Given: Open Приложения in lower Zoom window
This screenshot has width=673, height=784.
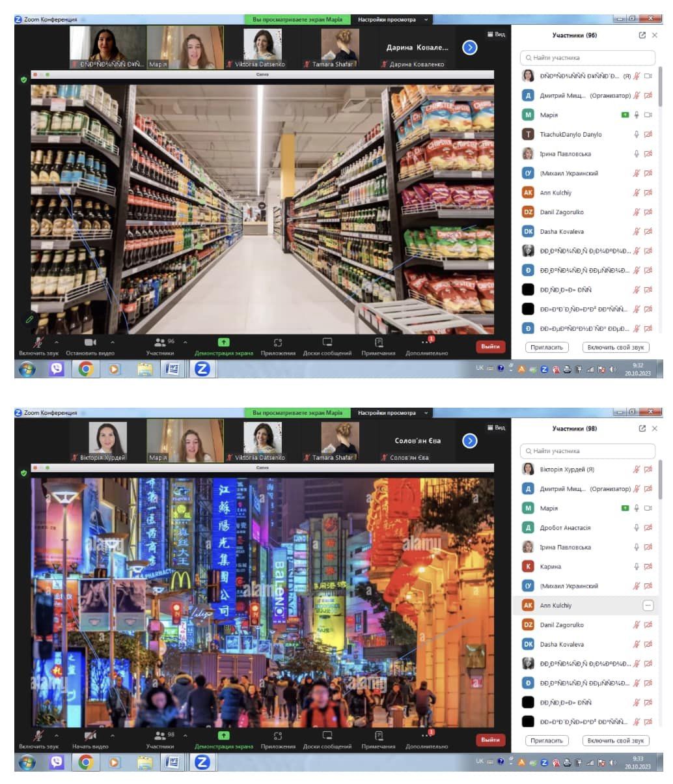Looking at the screenshot, I should click(278, 739).
